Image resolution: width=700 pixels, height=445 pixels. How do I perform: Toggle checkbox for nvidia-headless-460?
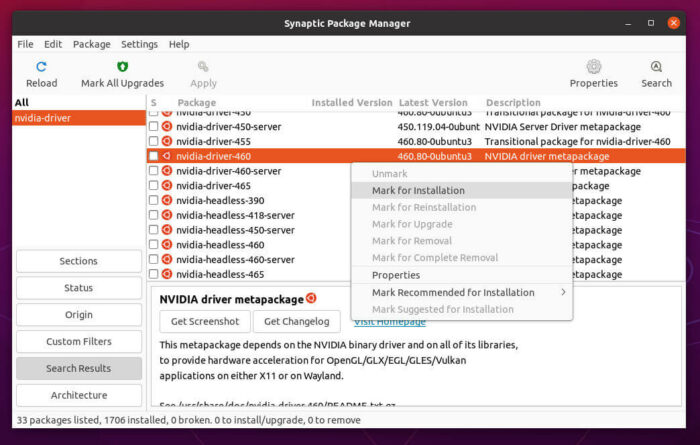pyautogui.click(x=154, y=244)
